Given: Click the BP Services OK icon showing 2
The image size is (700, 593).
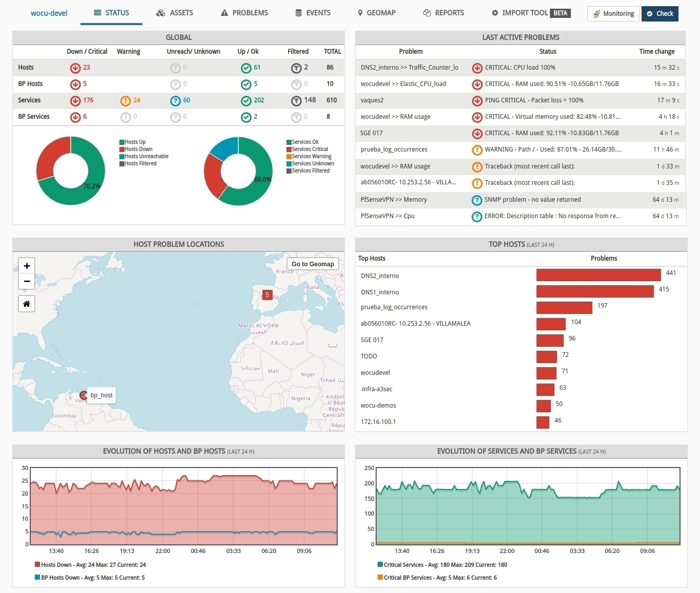Looking at the screenshot, I should [x=246, y=117].
